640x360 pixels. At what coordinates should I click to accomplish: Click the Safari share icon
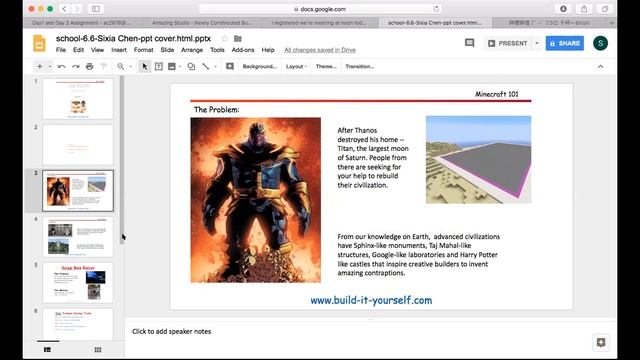pos(584,9)
